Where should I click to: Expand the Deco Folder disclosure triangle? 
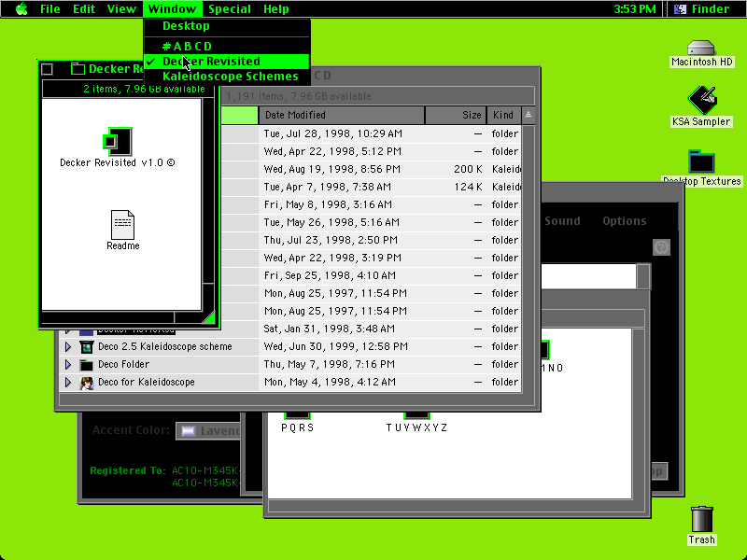[x=68, y=364]
